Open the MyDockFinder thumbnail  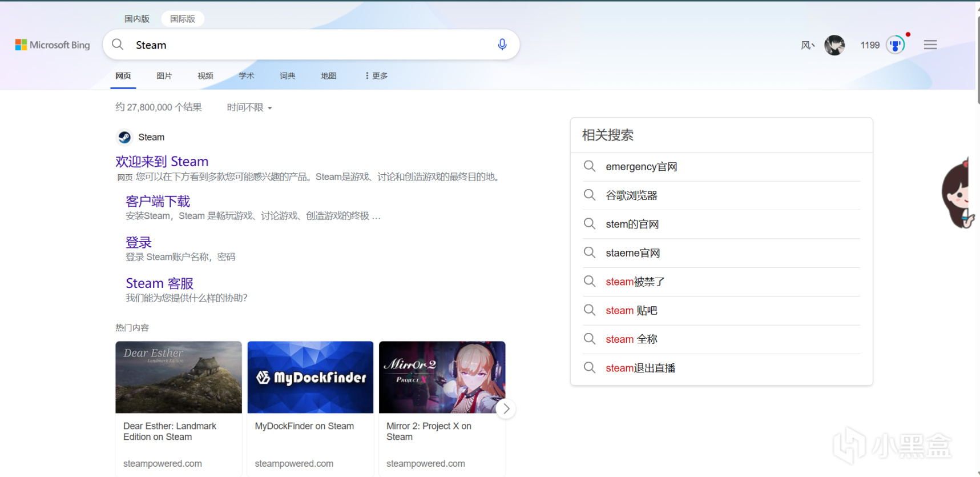pyautogui.click(x=310, y=377)
